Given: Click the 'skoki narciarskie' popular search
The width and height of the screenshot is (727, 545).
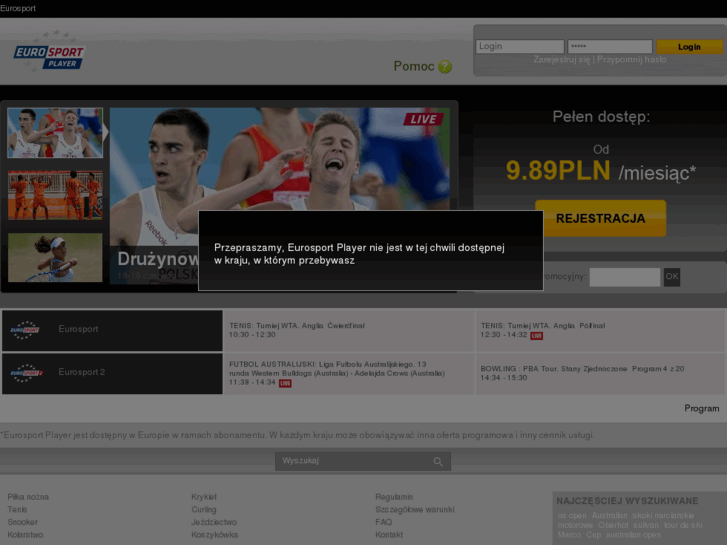Looking at the screenshot, I should pyautogui.click(x=663, y=515).
